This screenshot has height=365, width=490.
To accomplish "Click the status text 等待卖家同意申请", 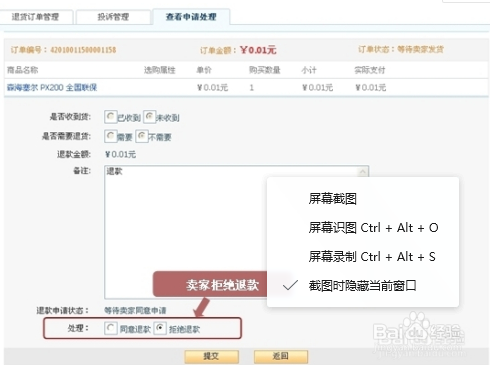I will tap(135, 311).
